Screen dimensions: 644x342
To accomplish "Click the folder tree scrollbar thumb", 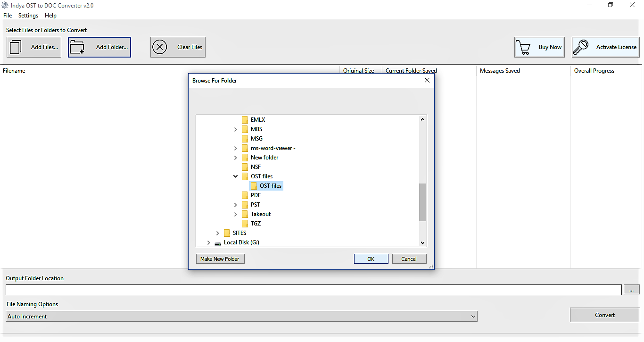I will 422,202.
